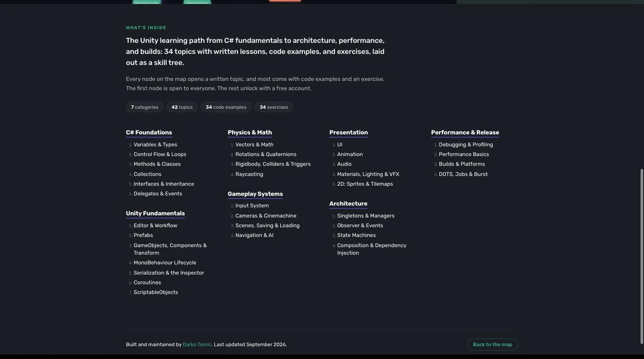Click the 34 code examples badge
This screenshot has width=644, height=359.
pyautogui.click(x=226, y=107)
